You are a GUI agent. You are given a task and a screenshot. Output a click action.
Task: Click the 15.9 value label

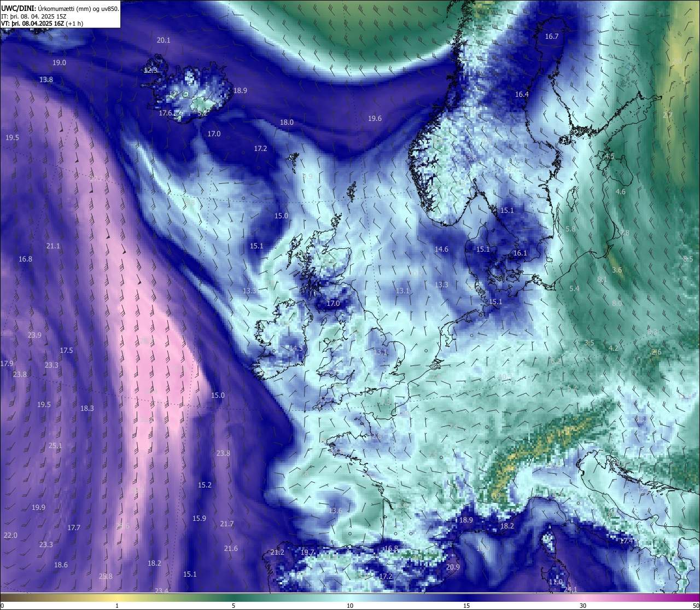click(199, 519)
